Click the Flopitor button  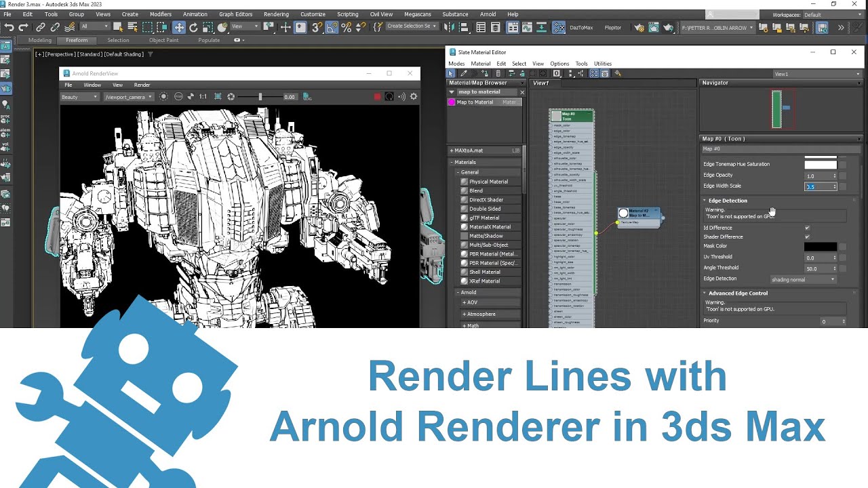(613, 28)
